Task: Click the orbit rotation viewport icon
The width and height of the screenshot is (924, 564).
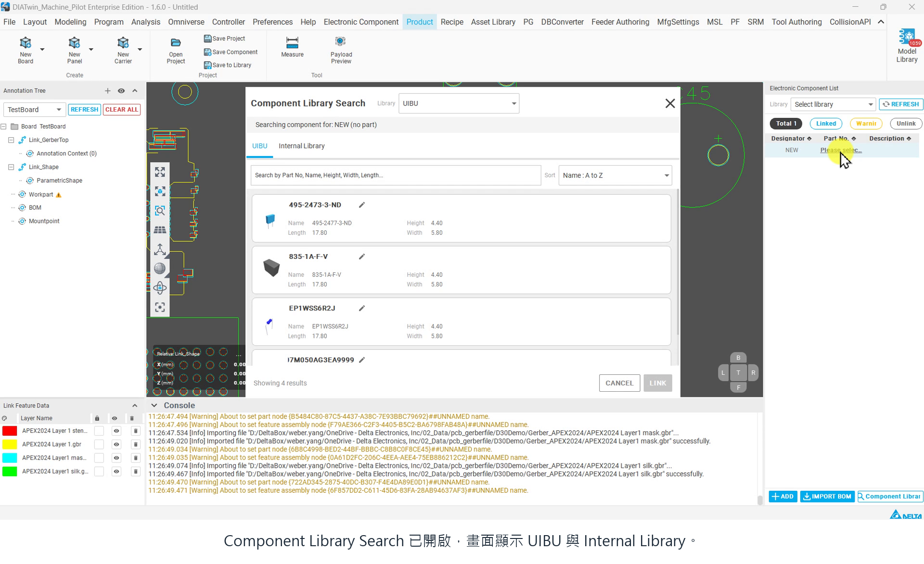Action: pyautogui.click(x=160, y=288)
